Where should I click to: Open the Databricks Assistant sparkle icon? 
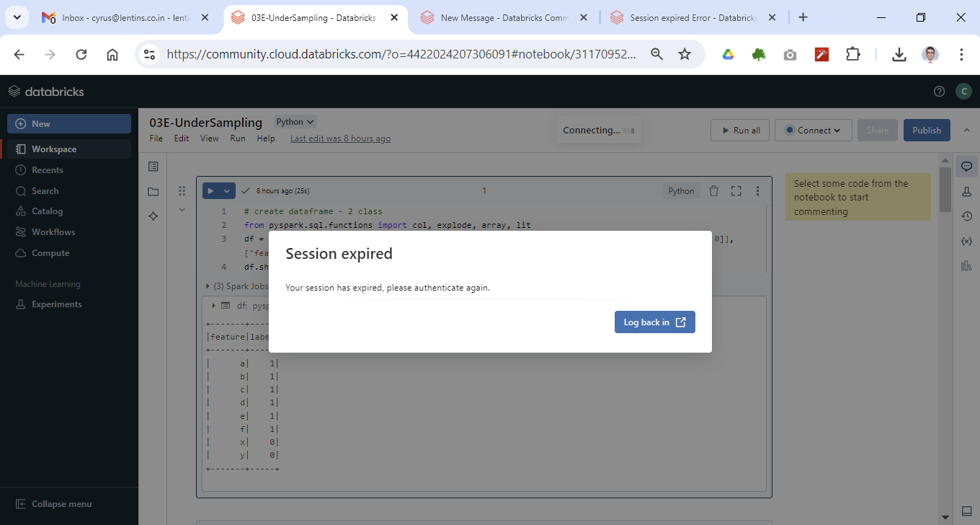pos(153,216)
